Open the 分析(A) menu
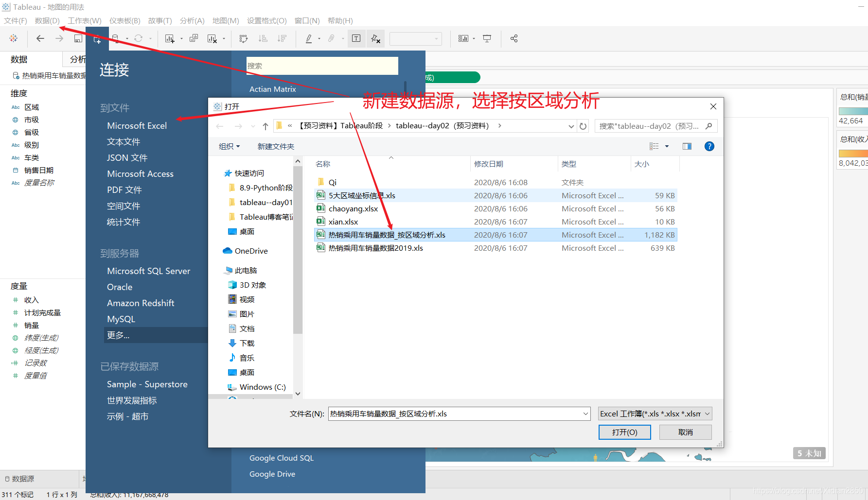Viewport: 868px width, 500px height. coord(192,20)
